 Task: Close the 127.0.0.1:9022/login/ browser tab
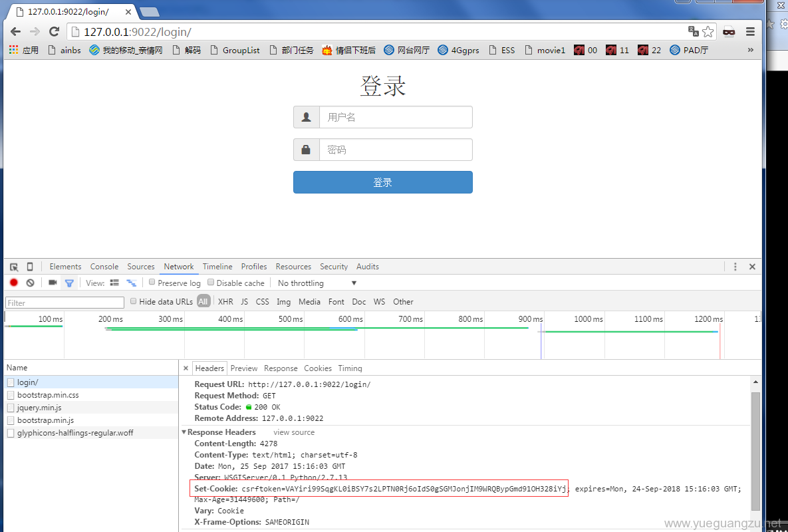[x=128, y=11]
